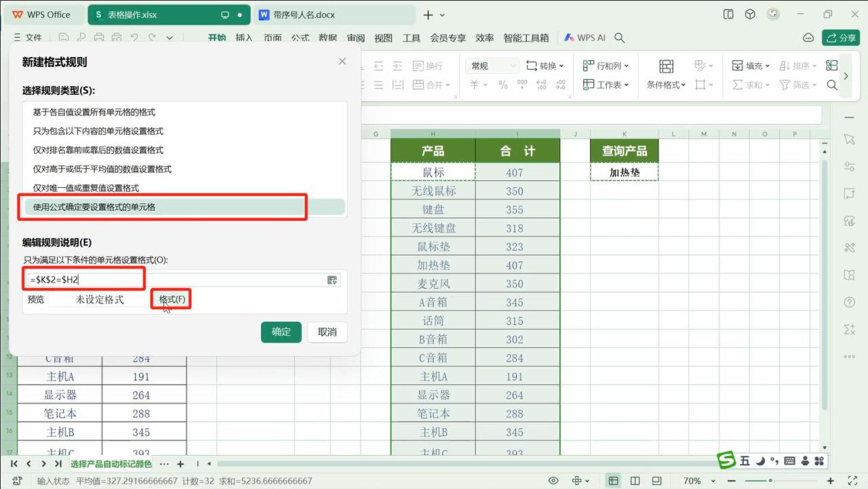Screen dimensions: 868x489
Task: Click the 合并 merge cells button
Action: pyautogui.click(x=431, y=85)
